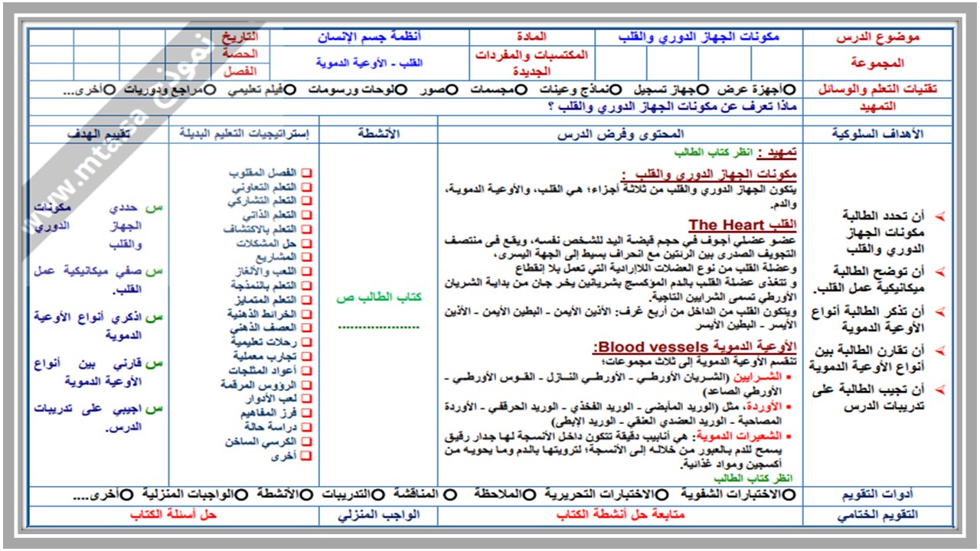This screenshot has width=980, height=551.
Task: Click the المكتسبات والمفردات الجديدة cell
Action: tap(531, 63)
